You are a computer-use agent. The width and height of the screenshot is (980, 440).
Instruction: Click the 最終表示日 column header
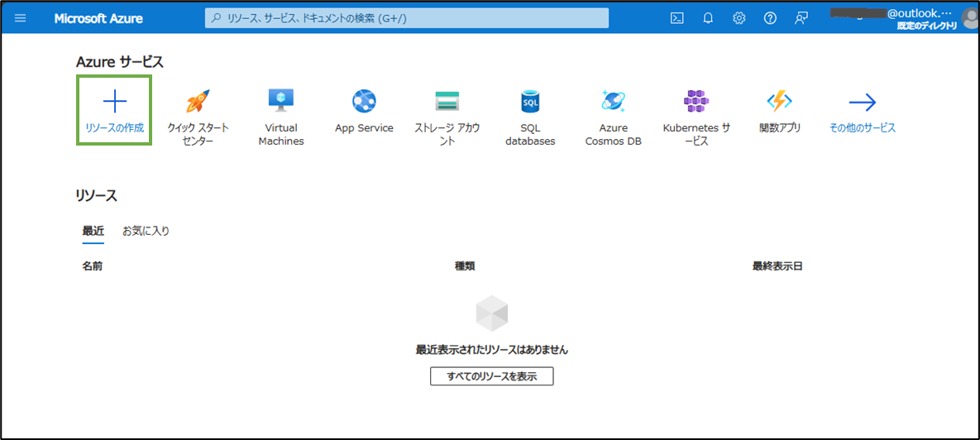[x=777, y=266]
